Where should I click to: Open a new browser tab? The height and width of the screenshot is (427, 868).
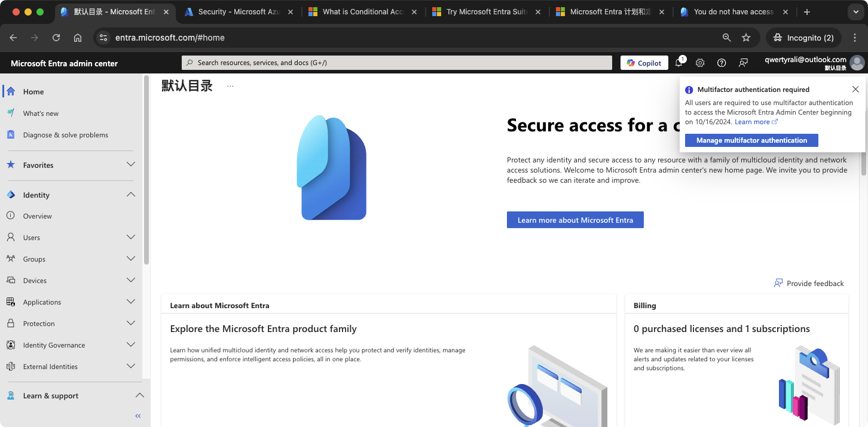click(807, 12)
